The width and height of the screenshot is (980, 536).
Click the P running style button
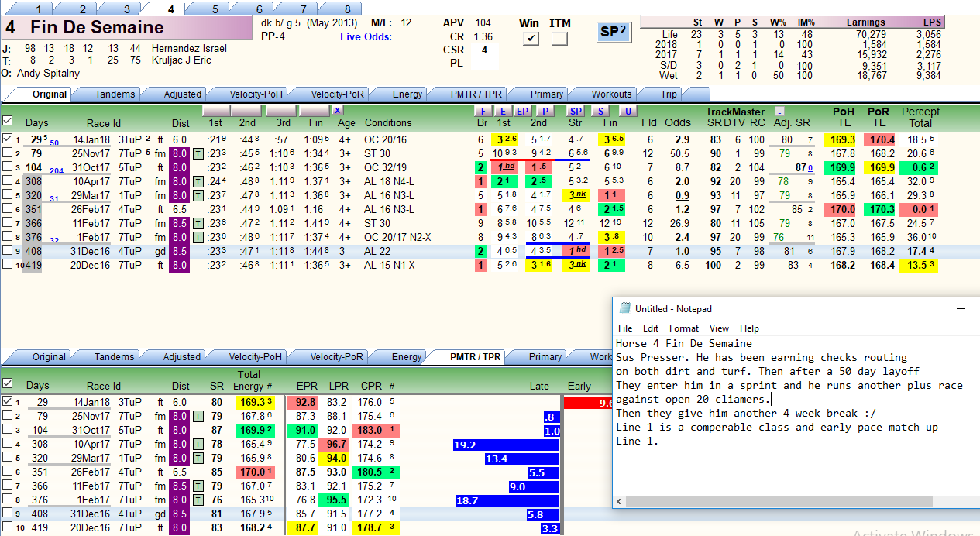pos(544,111)
